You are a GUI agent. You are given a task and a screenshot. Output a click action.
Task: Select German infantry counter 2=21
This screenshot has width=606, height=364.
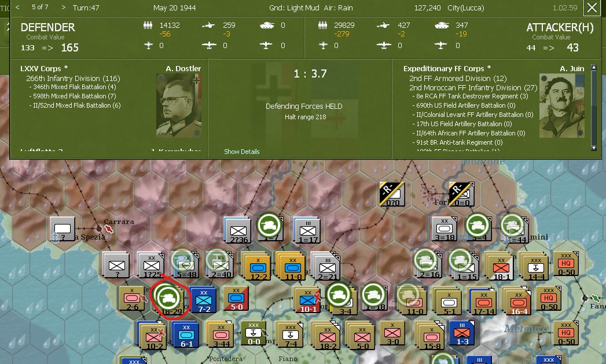coord(326,267)
